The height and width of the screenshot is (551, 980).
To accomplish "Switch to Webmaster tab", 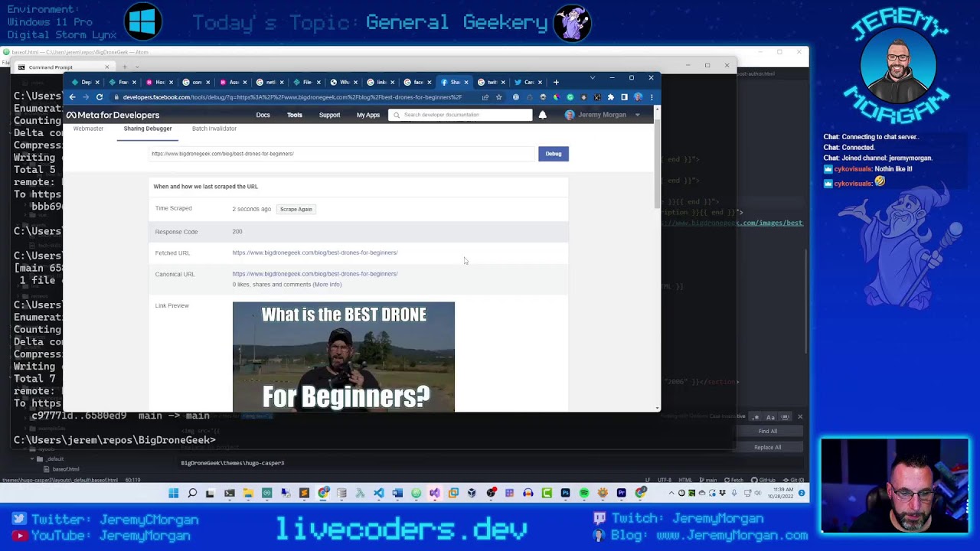I will pos(88,129).
